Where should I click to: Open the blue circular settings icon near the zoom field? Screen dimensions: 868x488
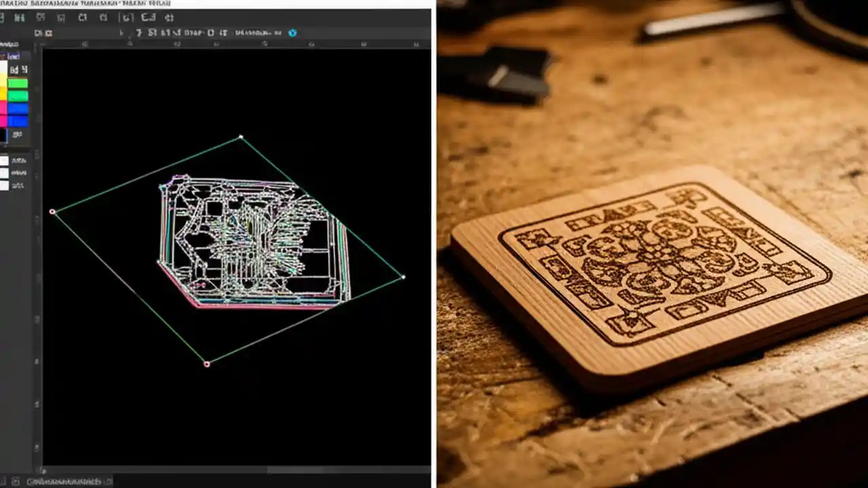click(292, 33)
